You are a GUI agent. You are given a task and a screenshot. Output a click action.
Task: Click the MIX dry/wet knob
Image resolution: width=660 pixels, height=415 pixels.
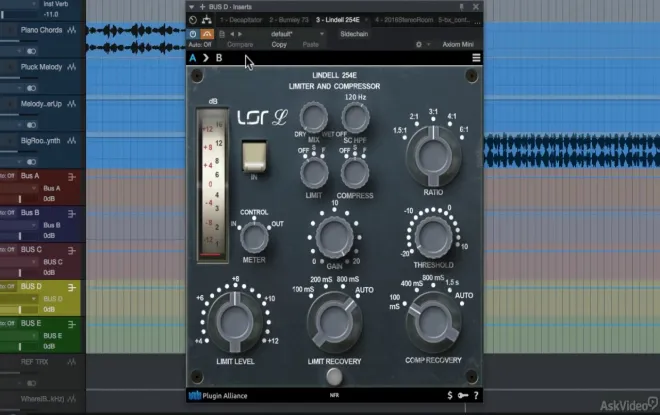[x=314, y=117]
